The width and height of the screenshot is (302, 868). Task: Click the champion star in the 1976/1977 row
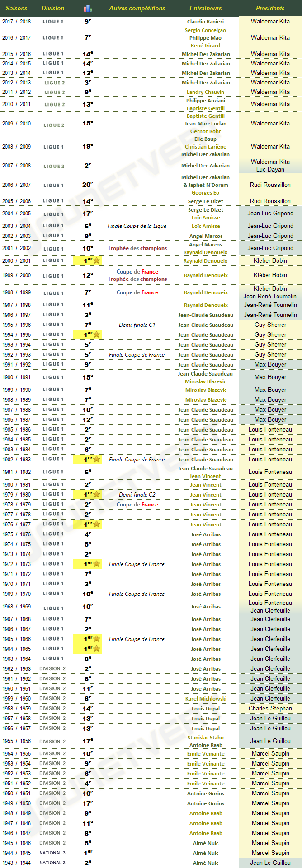coord(96,525)
